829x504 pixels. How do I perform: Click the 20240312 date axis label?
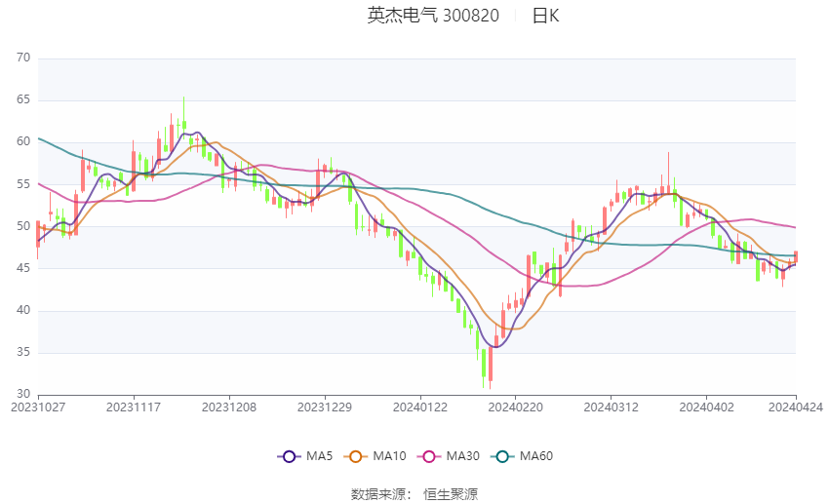(610, 407)
